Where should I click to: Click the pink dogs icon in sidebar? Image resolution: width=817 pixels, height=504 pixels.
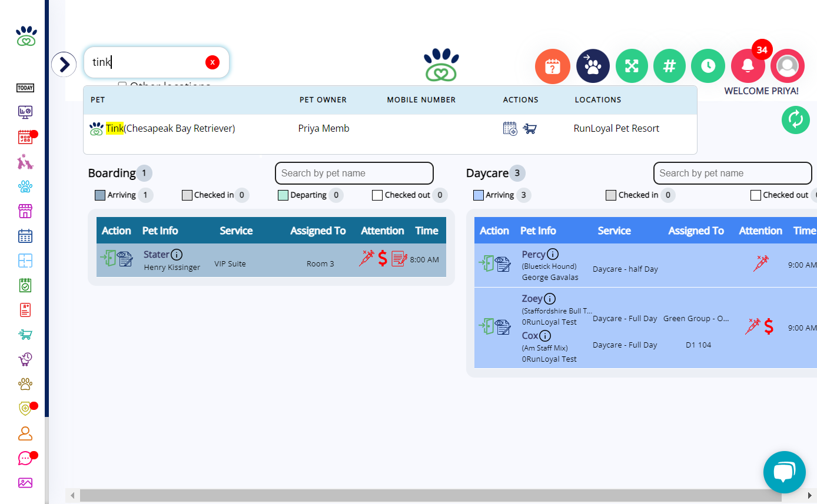(x=25, y=162)
